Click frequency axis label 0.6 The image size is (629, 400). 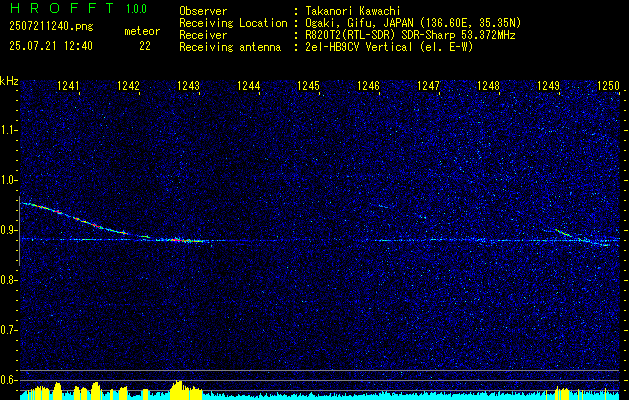(x=9, y=380)
